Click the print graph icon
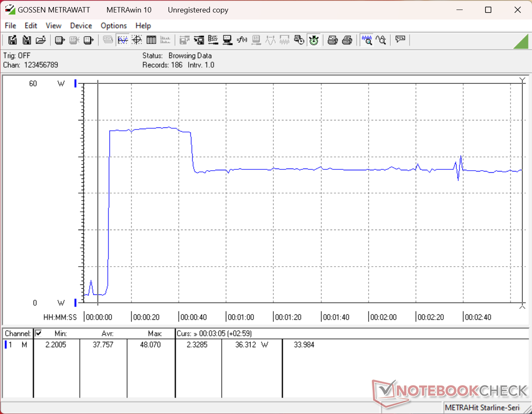This screenshot has height=414, width=532. pos(333,40)
